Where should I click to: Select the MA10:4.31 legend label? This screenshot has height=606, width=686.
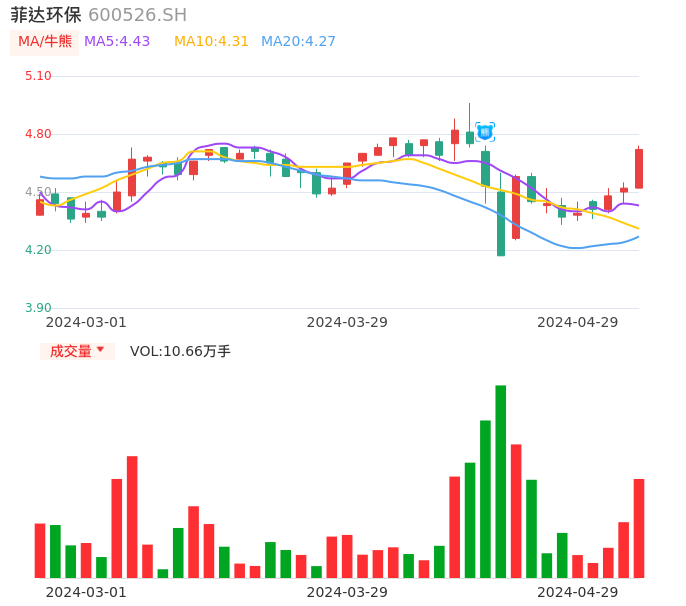(x=211, y=42)
